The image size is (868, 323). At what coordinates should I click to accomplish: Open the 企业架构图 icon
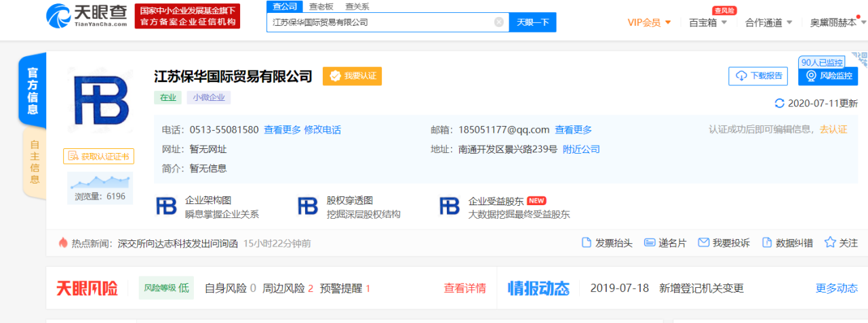[x=166, y=207]
